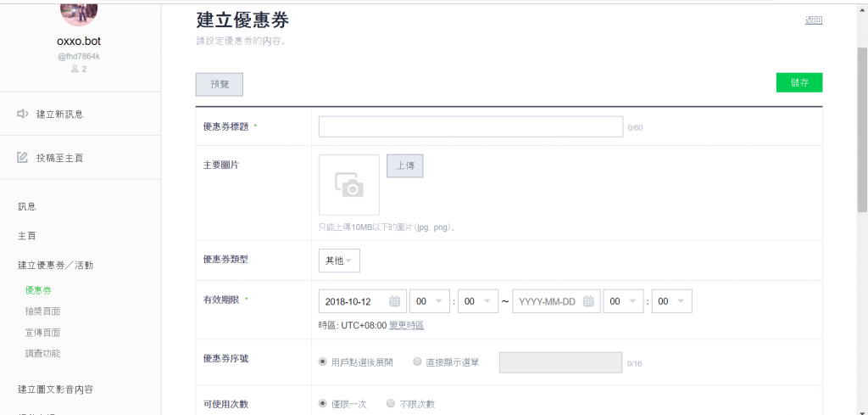This screenshot has width=868, height=415.
Task: Click the followers count icon
Action: 75,70
